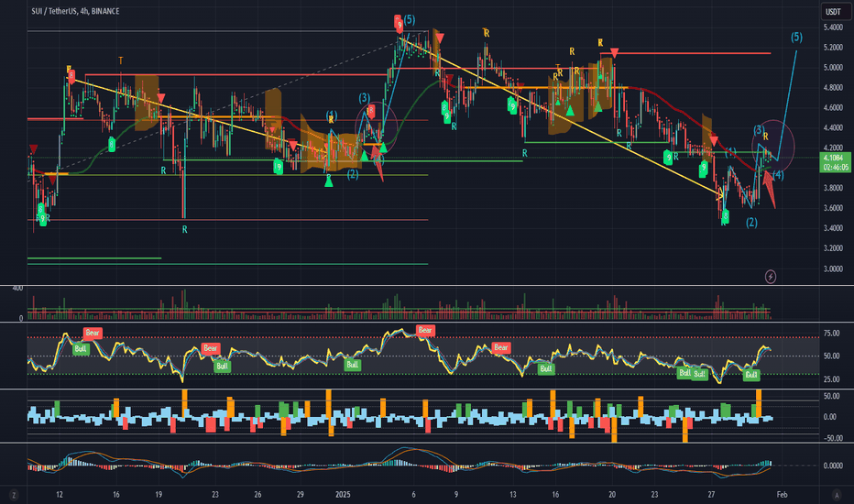Open the timezone Z icon at bottom-left

point(14,495)
